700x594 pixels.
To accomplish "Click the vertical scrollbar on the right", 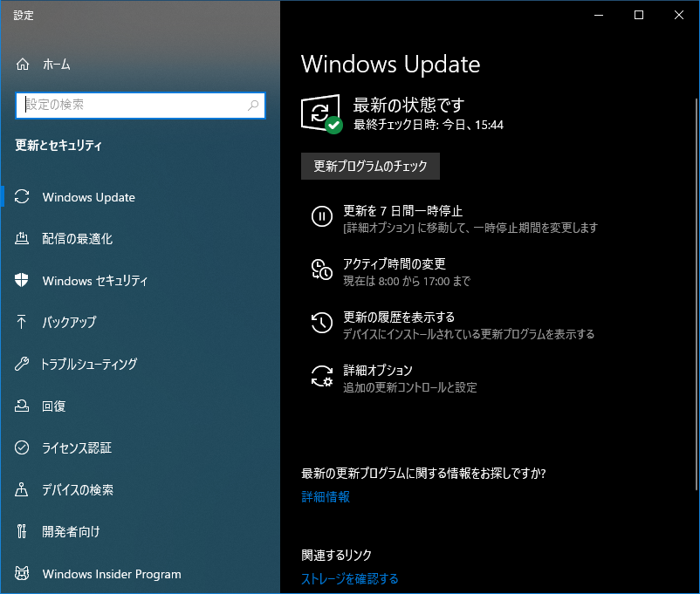I will 697,295.
